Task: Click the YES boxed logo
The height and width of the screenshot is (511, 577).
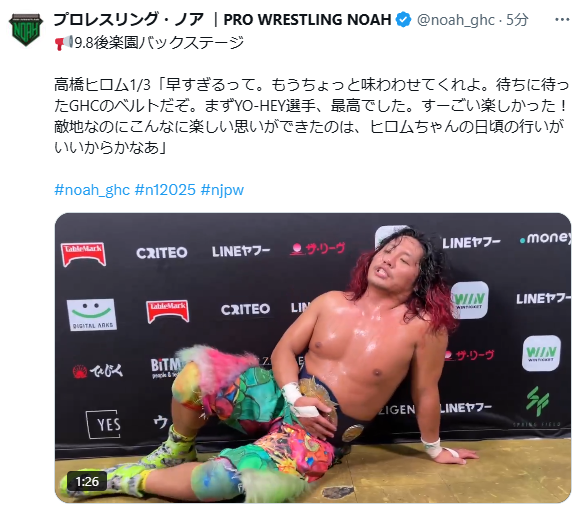Action: click(103, 424)
